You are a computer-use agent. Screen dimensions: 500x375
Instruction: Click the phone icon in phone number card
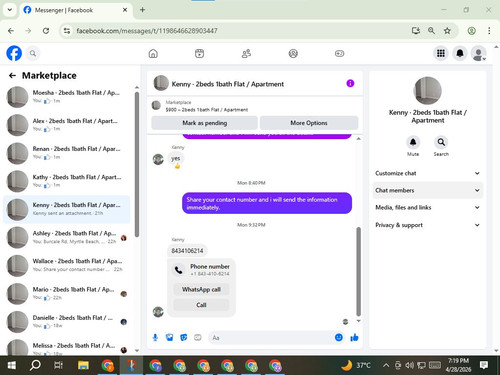coord(179,270)
